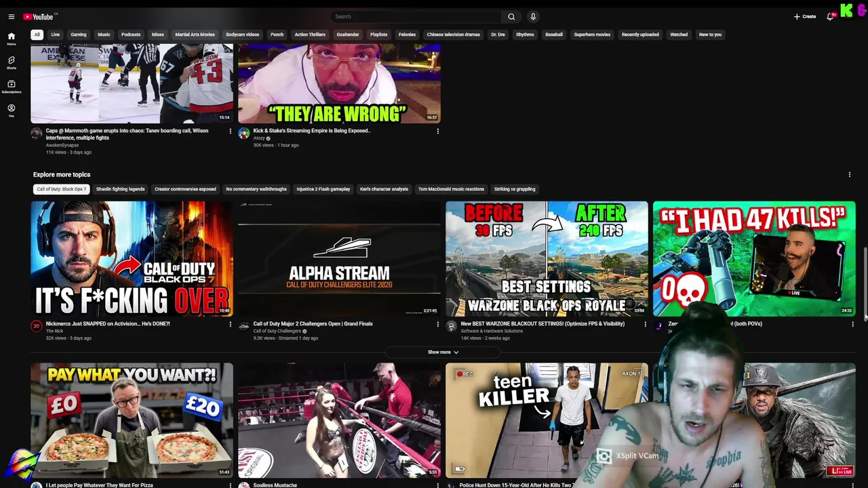Open Call of Duty Major 2 Challengers title

(313, 324)
